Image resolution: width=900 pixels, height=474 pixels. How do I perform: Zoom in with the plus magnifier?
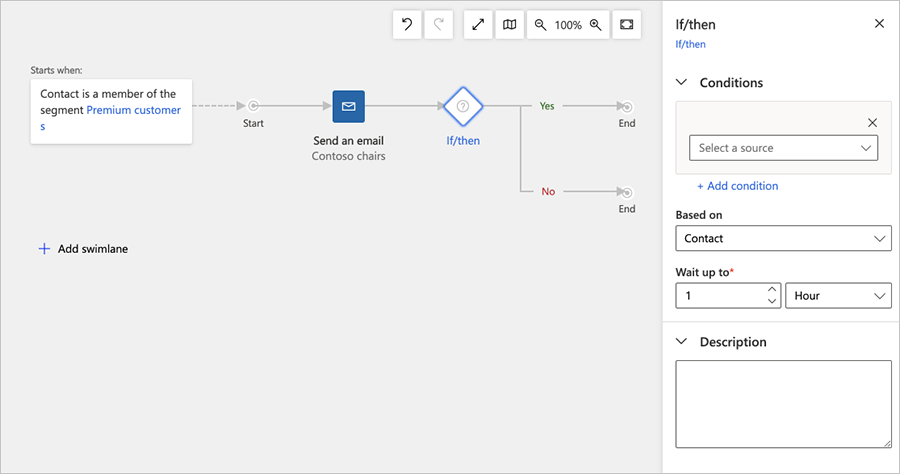click(596, 25)
